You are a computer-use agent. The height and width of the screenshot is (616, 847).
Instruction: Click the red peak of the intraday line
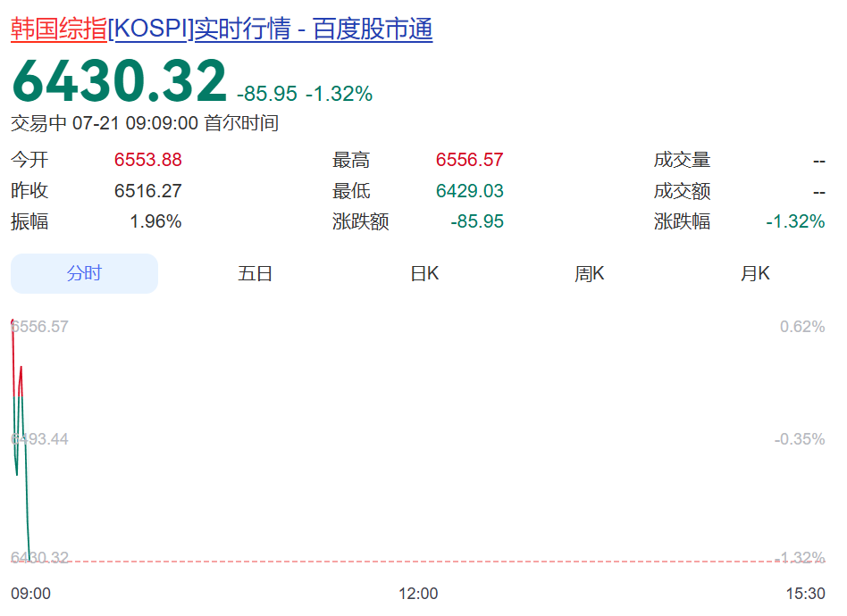[13, 323]
